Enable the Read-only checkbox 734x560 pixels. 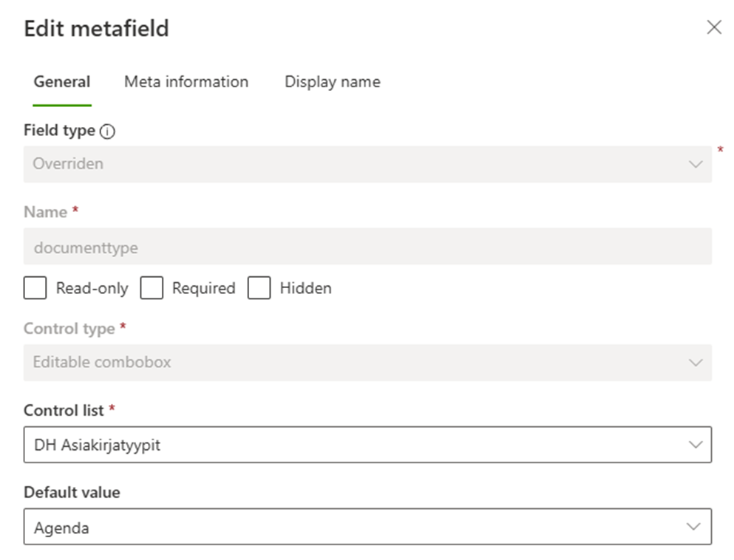coord(35,288)
